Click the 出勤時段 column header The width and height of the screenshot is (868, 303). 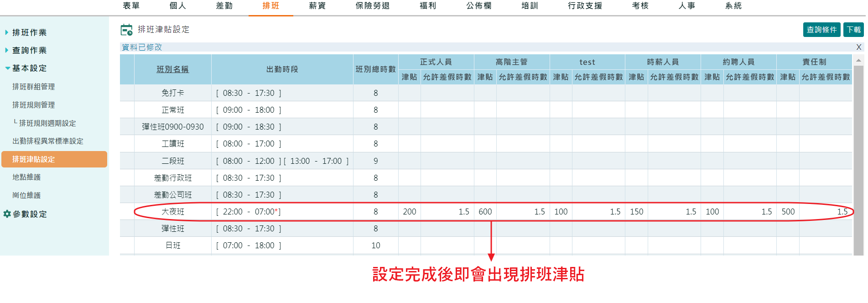(282, 69)
